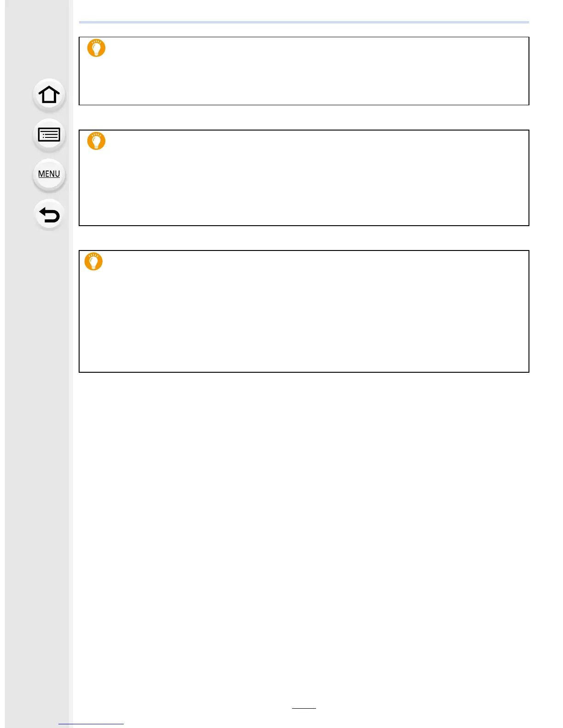Return to the previously viewed page via the U-turn arrow
This screenshot has width=563, height=728.
click(49, 215)
